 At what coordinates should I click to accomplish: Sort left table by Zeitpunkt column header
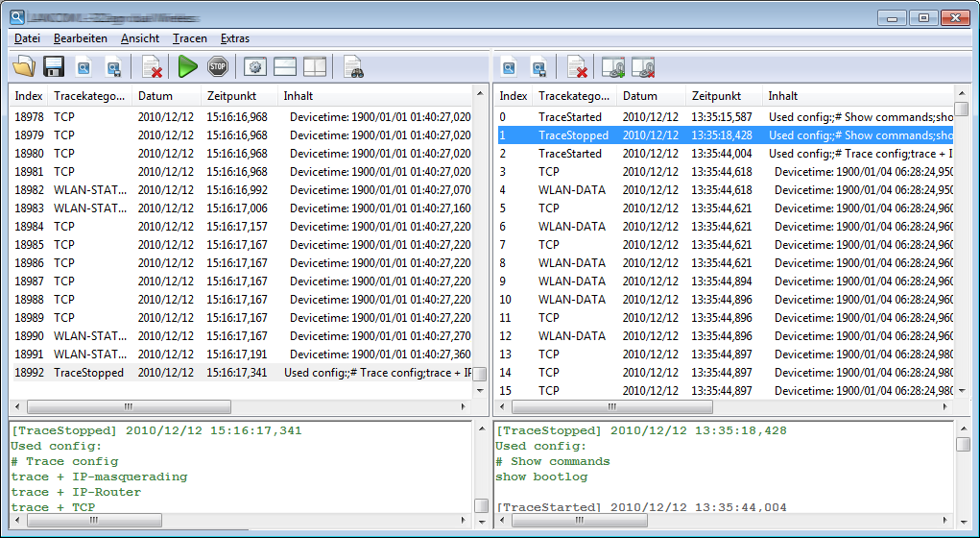tap(230, 96)
